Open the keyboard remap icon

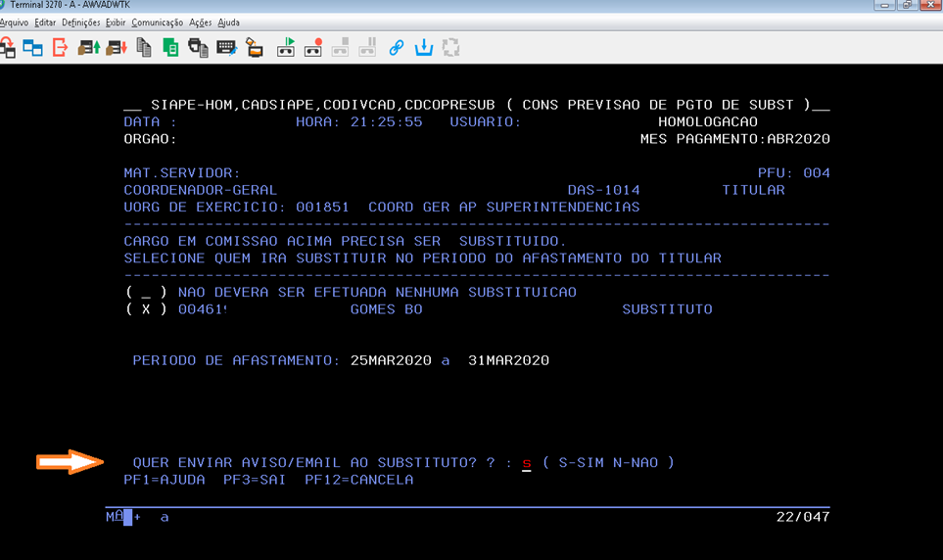pyautogui.click(x=226, y=47)
